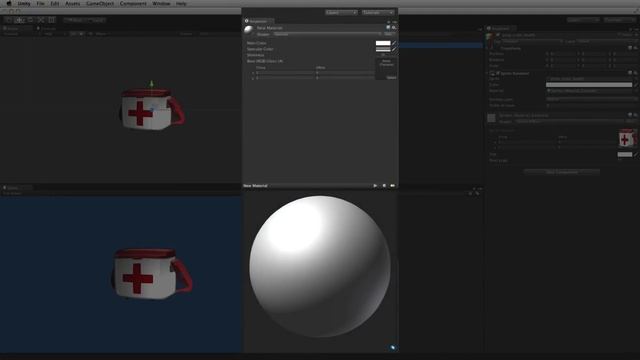The height and width of the screenshot is (360, 640).
Task: Click the Offset X field of New Material
Action: [345, 73]
